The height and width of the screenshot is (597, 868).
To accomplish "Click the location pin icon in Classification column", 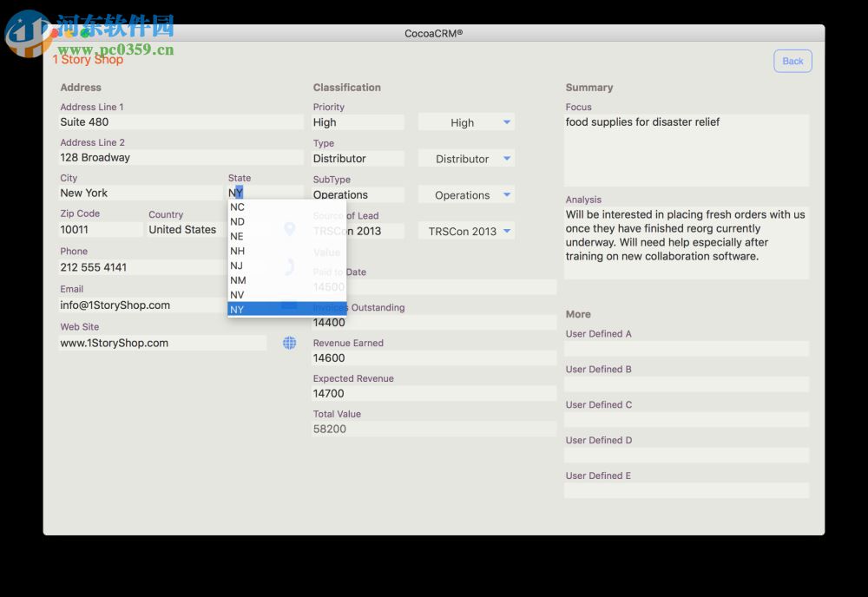I will (x=290, y=230).
